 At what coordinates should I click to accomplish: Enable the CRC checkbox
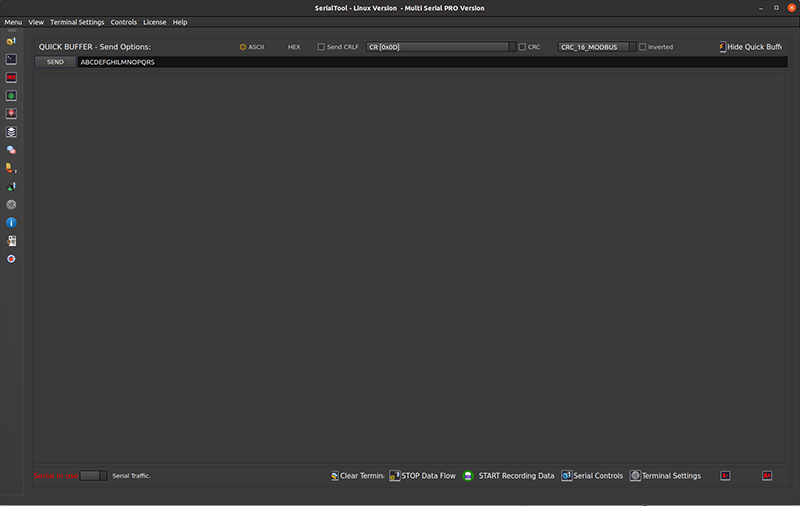click(530, 47)
